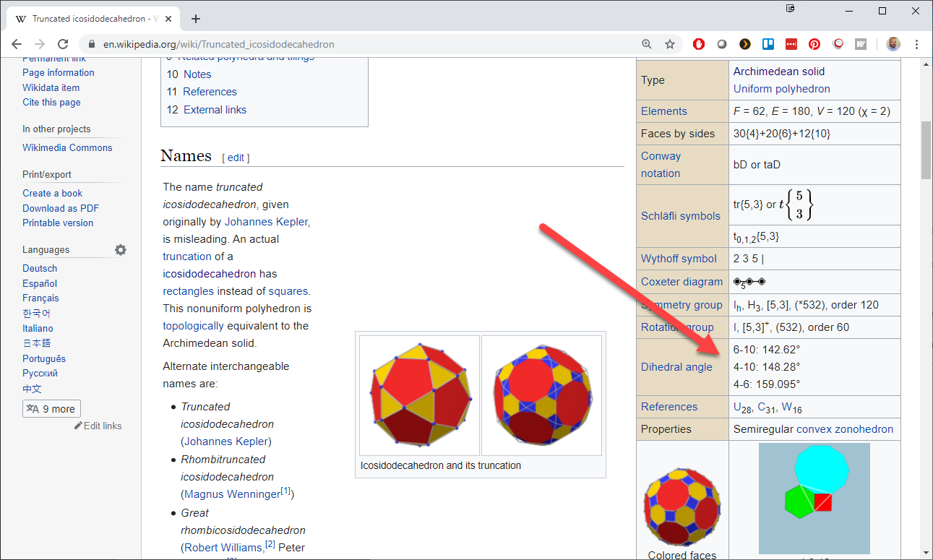Click "Download as PDF" in the sidebar

[x=61, y=208]
